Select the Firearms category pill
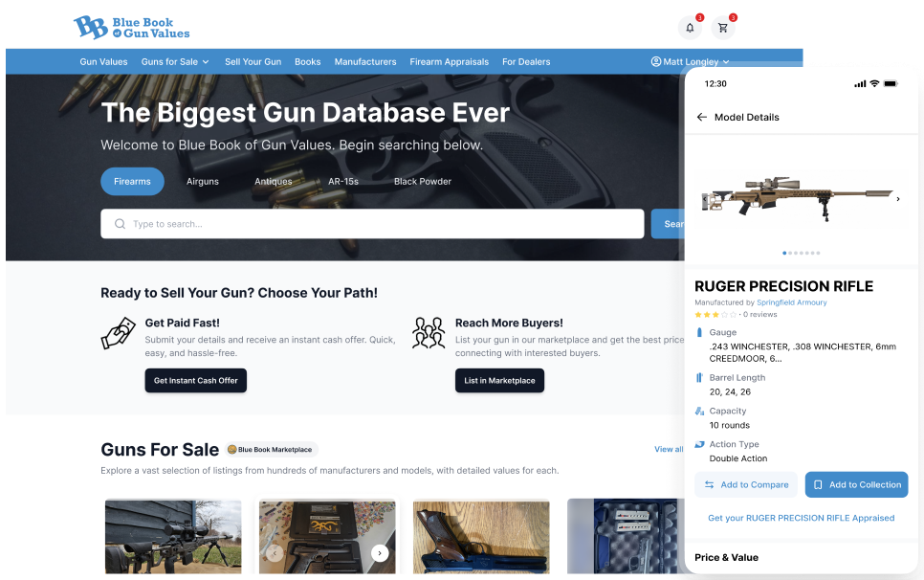 pos(132,181)
